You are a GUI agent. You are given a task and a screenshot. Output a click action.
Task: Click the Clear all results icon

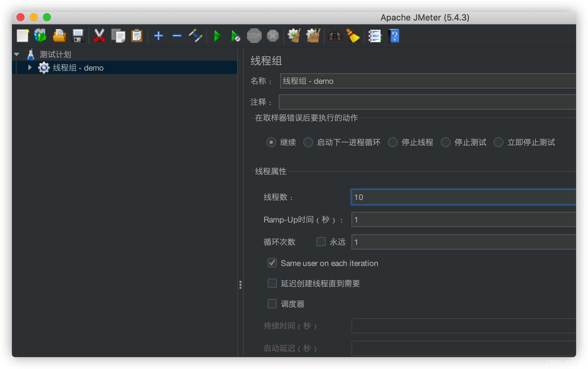(313, 36)
